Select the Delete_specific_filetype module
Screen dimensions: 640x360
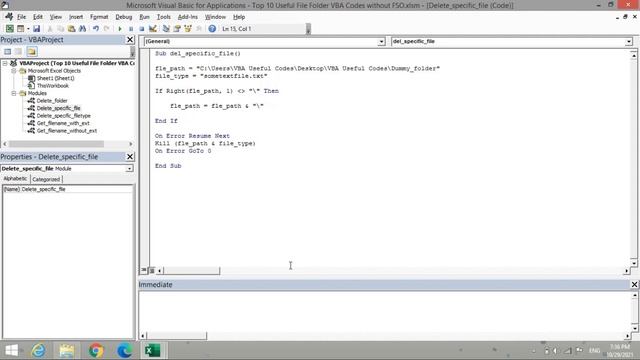pos(63,116)
